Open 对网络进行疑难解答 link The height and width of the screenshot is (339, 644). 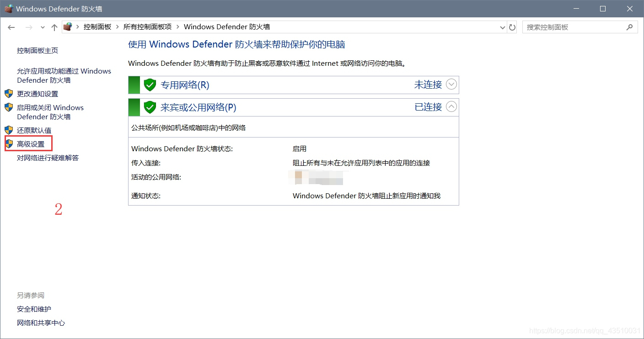pyautogui.click(x=48, y=158)
